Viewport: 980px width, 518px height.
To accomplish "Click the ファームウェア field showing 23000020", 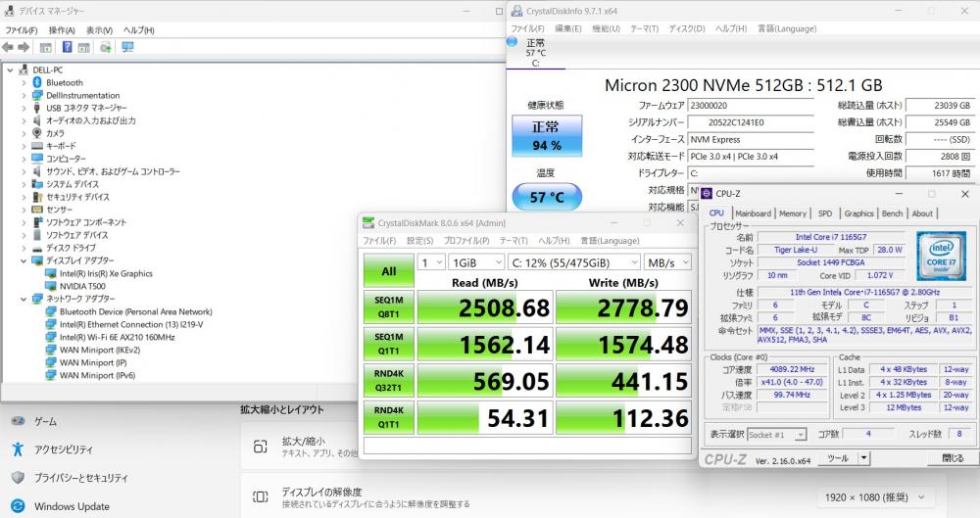I will tap(751, 106).
